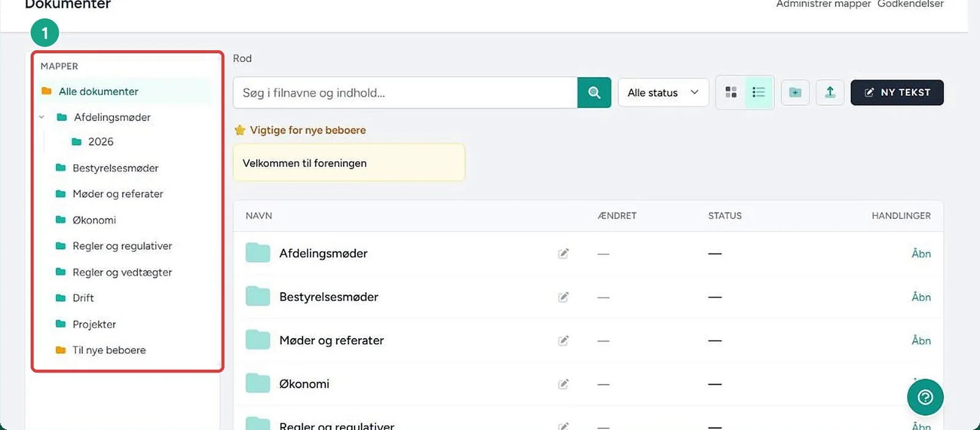Click the Bestyrelsesmøder folder icon in table

(x=258, y=296)
